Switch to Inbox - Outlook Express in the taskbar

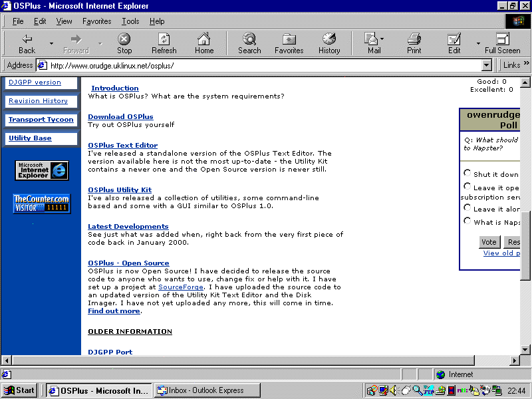(207, 390)
